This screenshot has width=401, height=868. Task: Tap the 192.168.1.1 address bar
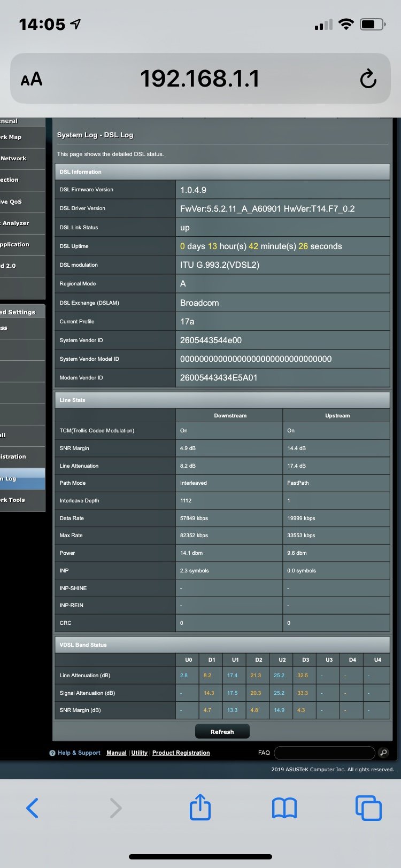pos(199,79)
